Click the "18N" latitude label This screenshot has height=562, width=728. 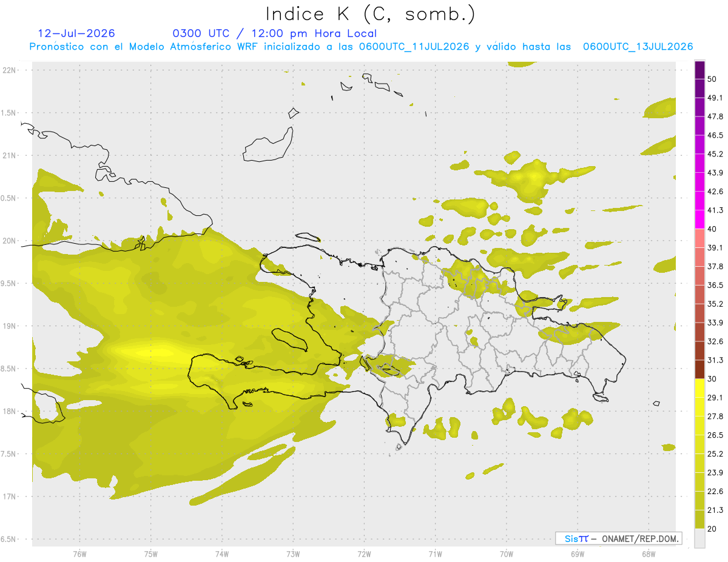[9, 411]
